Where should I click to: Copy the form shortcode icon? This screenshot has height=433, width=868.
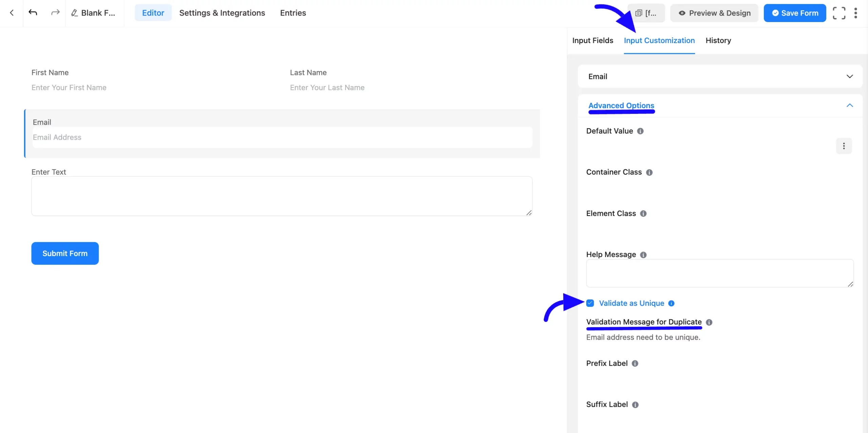pos(639,13)
